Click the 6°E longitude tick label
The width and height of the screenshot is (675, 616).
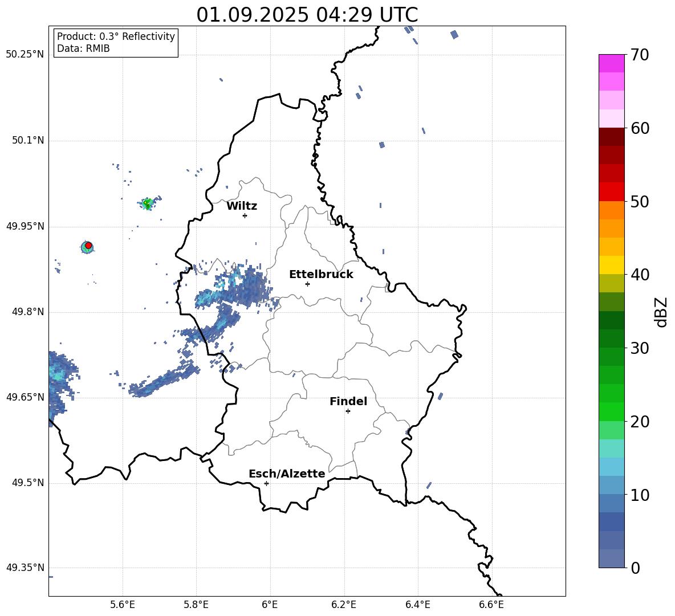coord(270,605)
